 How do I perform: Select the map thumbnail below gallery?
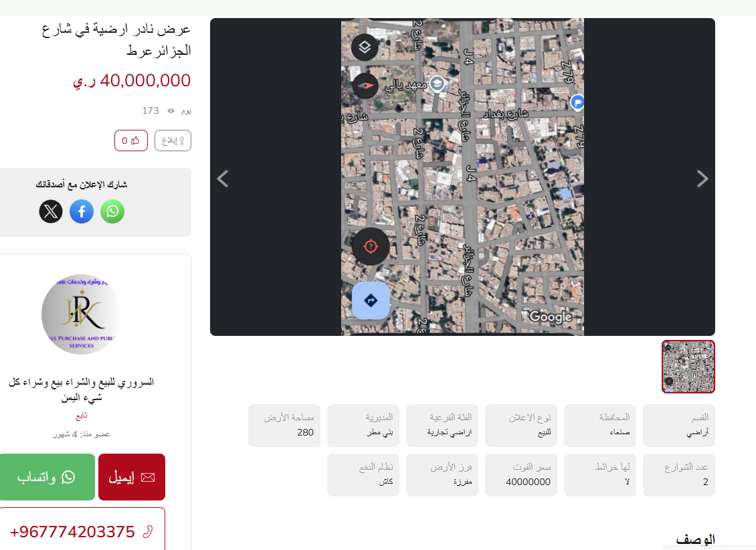tap(688, 367)
